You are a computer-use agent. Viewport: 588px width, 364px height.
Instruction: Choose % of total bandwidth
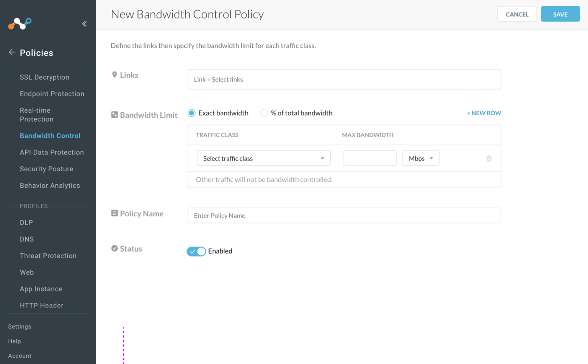(264, 113)
